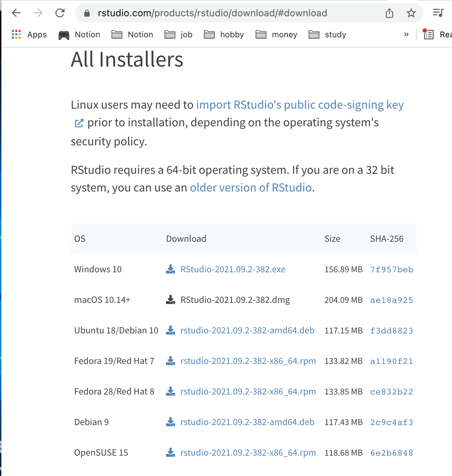Click the '117.43 MB' size value
452x476 pixels.
click(x=344, y=422)
